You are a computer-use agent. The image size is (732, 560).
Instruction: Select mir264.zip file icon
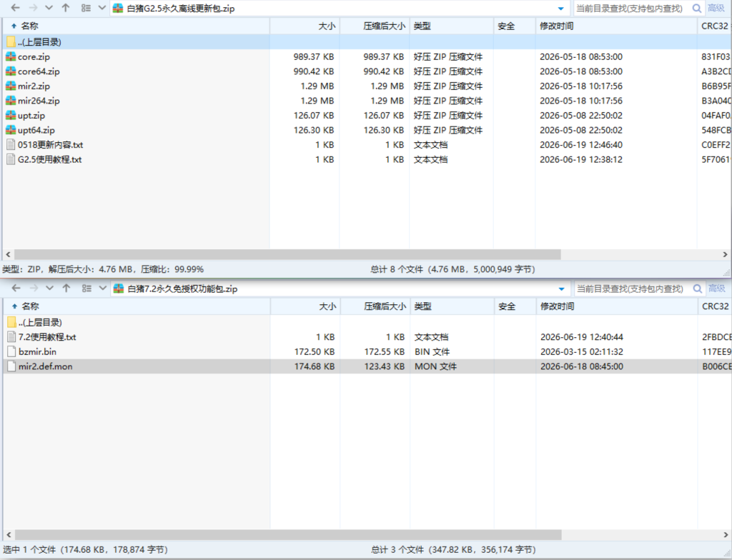[x=11, y=101]
